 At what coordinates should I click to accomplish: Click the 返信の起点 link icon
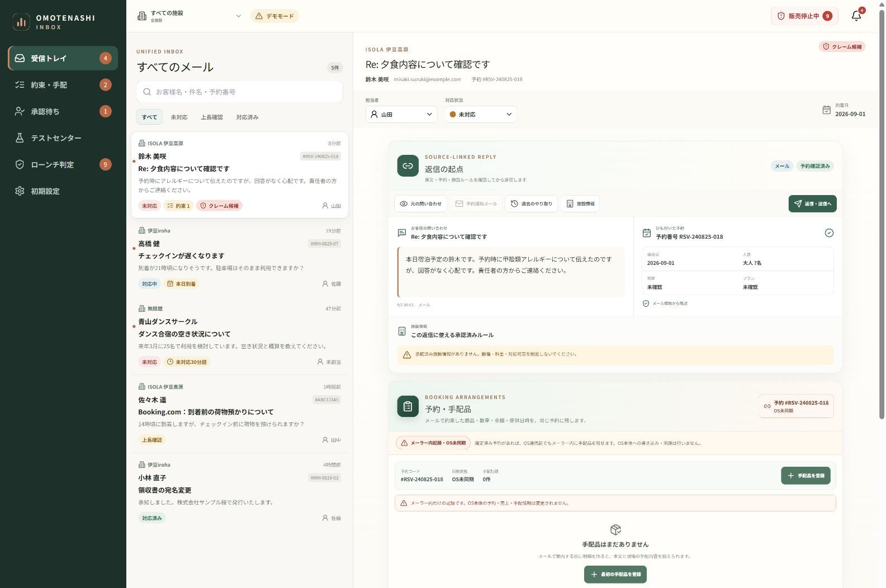pos(408,166)
